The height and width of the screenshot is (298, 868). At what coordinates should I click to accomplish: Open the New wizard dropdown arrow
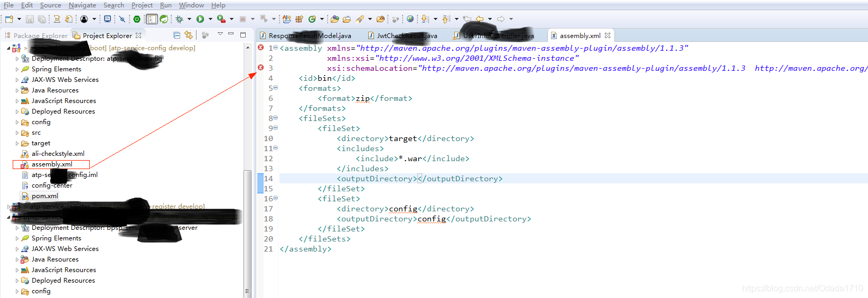(x=19, y=19)
